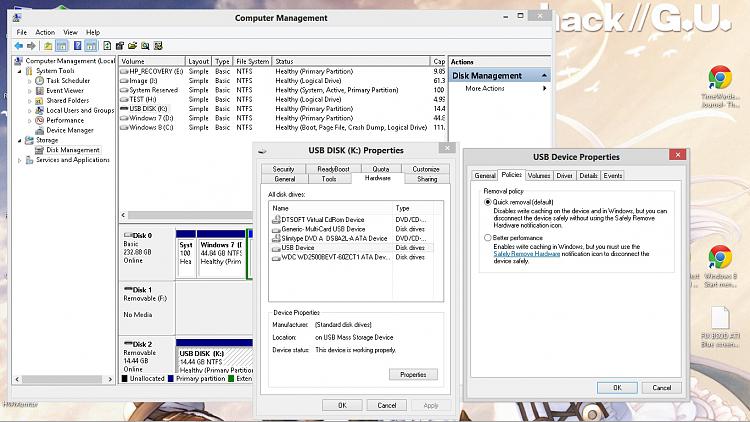Select the Windows 8 (C:) volume row
The height and width of the screenshot is (422, 750).
pyautogui.click(x=282, y=128)
